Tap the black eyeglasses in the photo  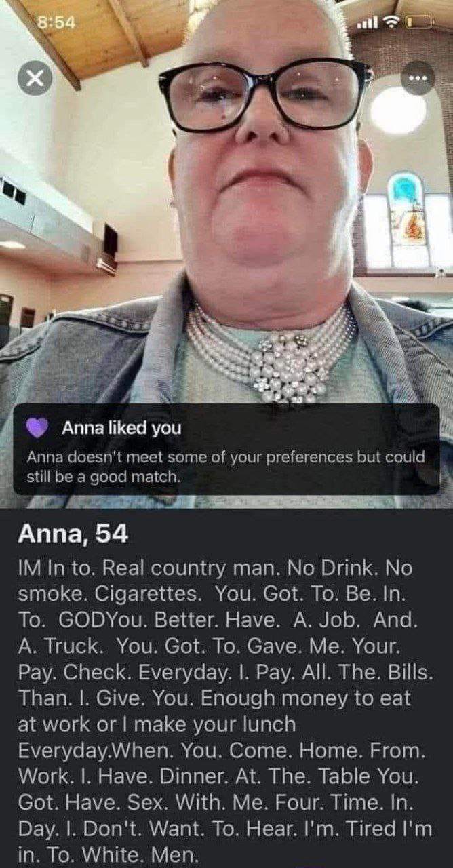[x=266, y=94]
